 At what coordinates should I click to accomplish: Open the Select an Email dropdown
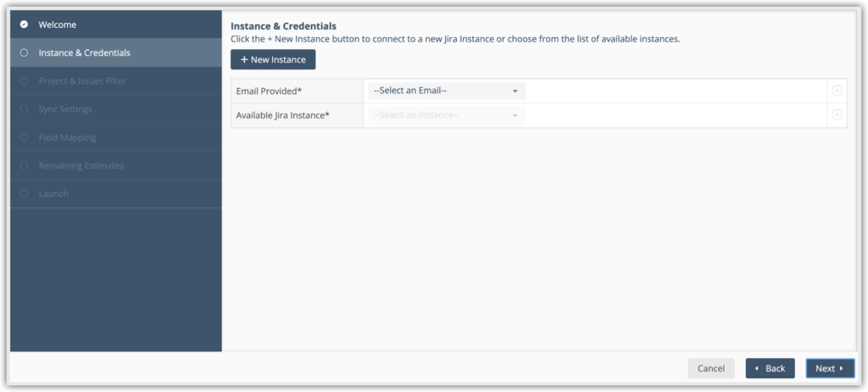click(x=446, y=91)
